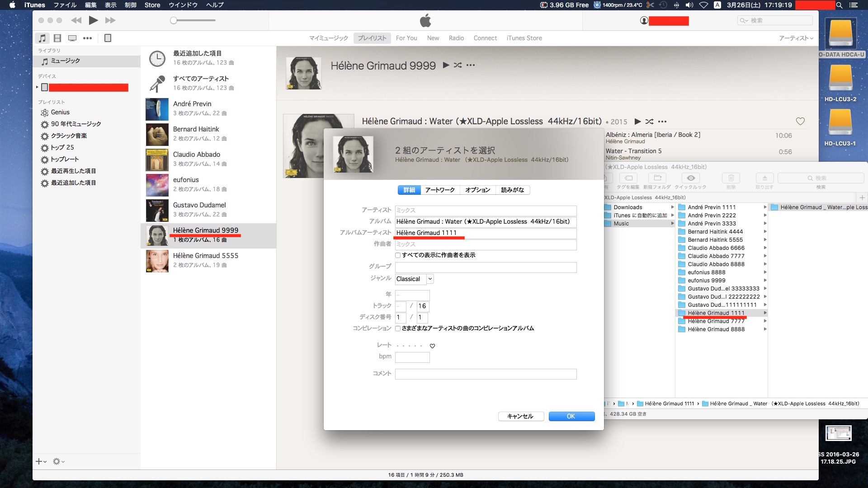Click the キャンセル button
The width and height of the screenshot is (868, 488).
pos(520,416)
